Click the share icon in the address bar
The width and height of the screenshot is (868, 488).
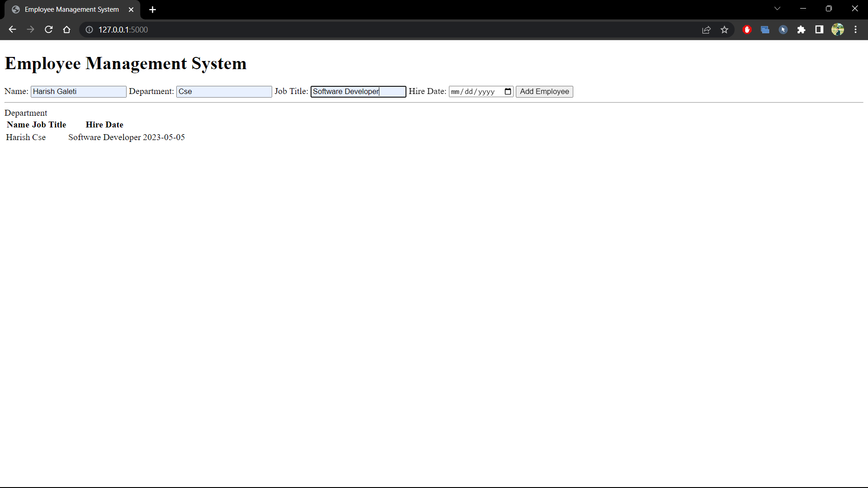[706, 29]
